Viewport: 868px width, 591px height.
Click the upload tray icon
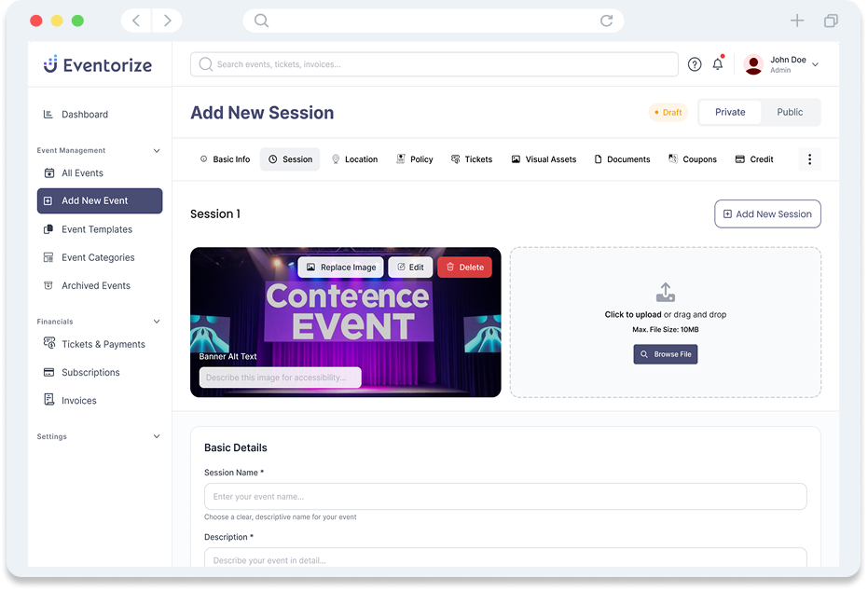pos(666,293)
